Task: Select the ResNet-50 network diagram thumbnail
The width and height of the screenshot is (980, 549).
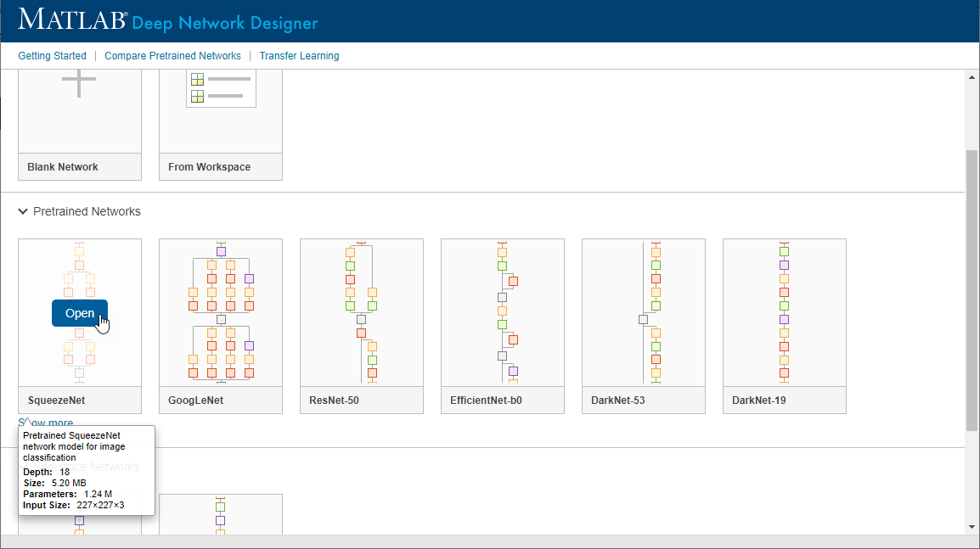Action: click(362, 312)
